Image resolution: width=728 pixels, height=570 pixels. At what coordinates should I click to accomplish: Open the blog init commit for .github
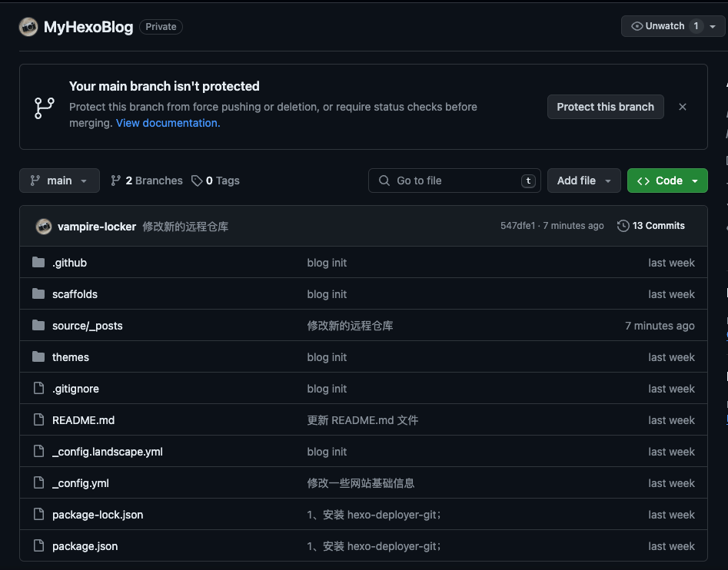click(x=327, y=263)
